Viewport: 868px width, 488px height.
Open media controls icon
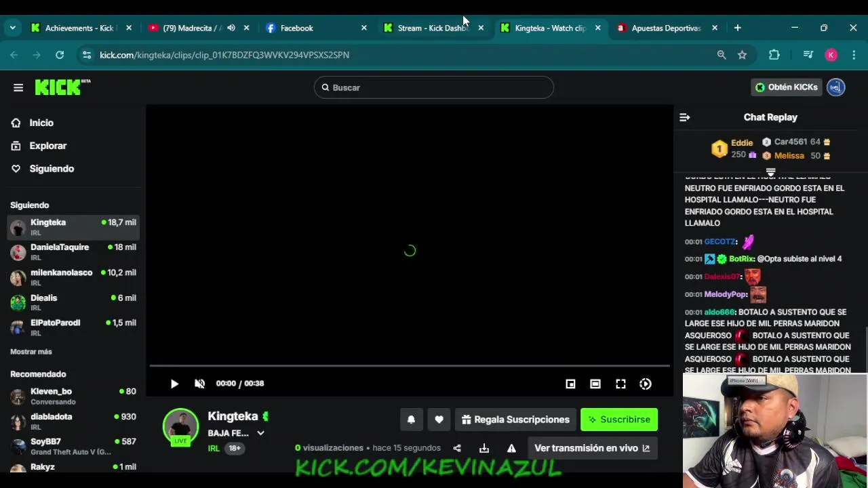[x=808, y=55]
